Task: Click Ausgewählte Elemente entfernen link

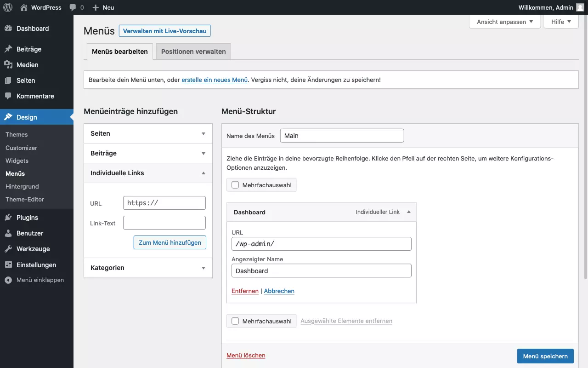Action: (346, 321)
